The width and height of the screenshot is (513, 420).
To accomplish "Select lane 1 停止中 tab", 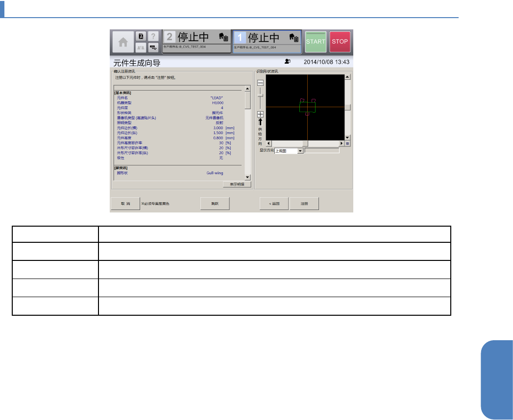I will click(x=267, y=42).
